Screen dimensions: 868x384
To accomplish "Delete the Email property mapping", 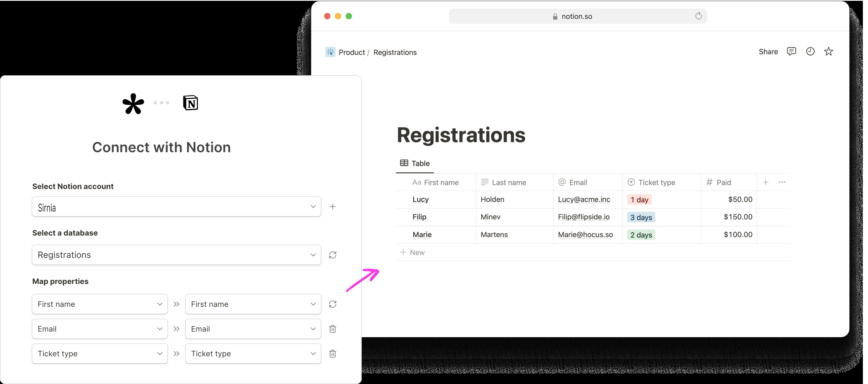I will 333,329.
